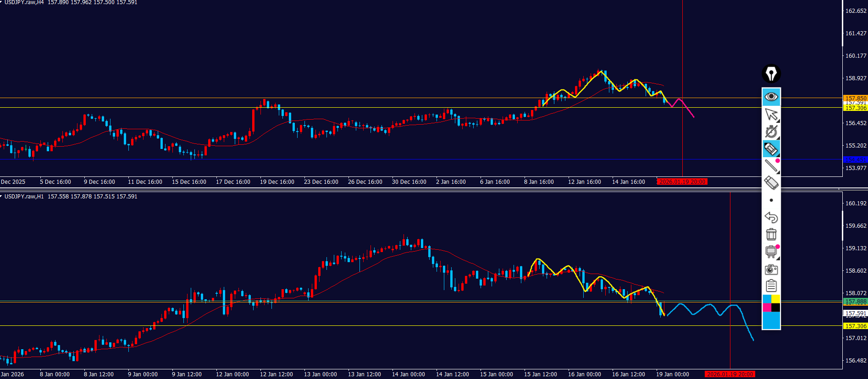The image size is (868, 379).
Task: Click the yellow 157.306 price label on H1 chart
Action: [x=856, y=326]
